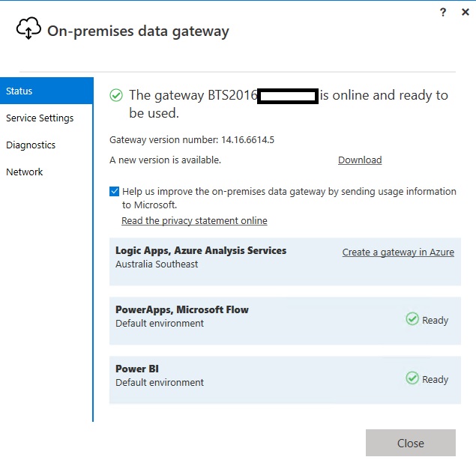The image size is (476, 469).
Task: Click the PowerApps, Microsoft Flow heading
Action: (x=182, y=309)
